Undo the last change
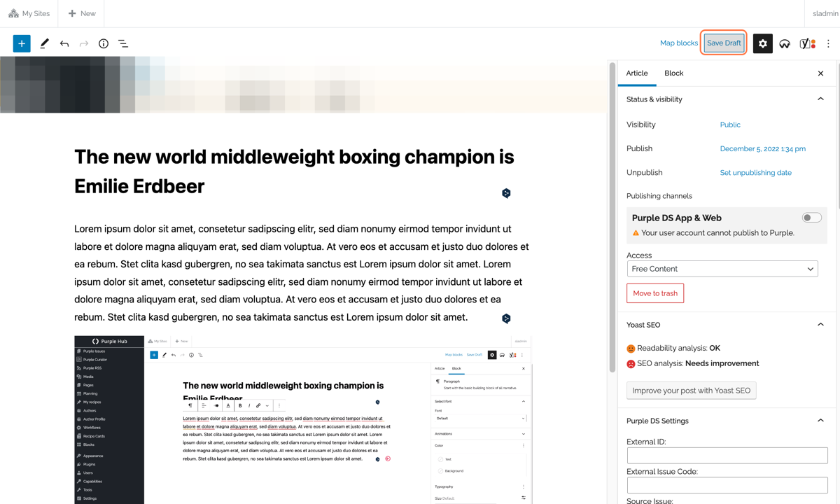Screen dimensions: 840x504 pos(64,43)
